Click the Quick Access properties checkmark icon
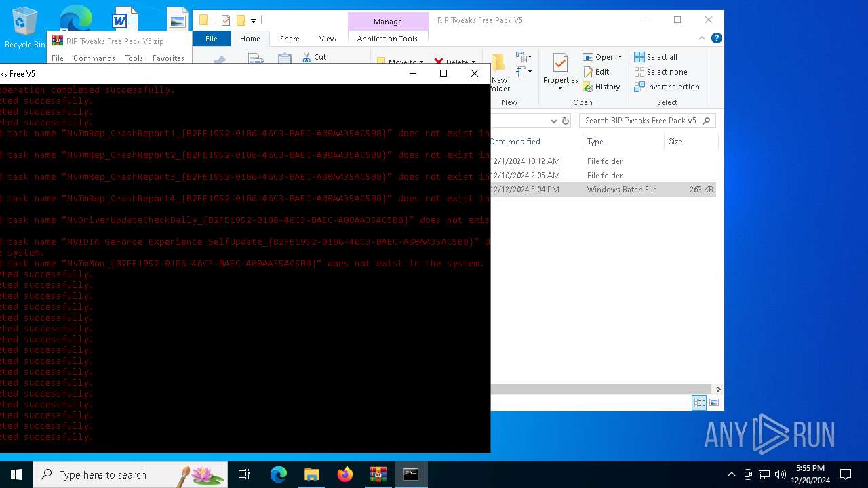Screen dimensions: 868x488 (x=226, y=20)
